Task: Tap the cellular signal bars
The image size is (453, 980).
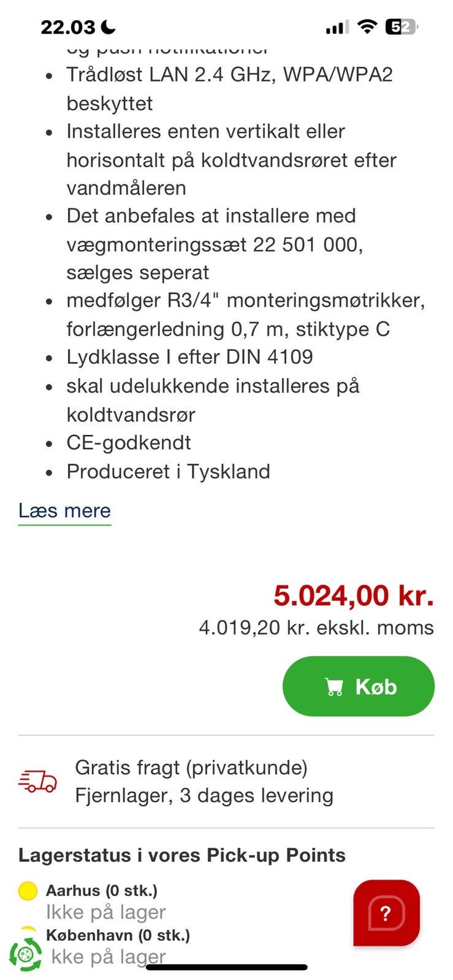Action: point(337,28)
